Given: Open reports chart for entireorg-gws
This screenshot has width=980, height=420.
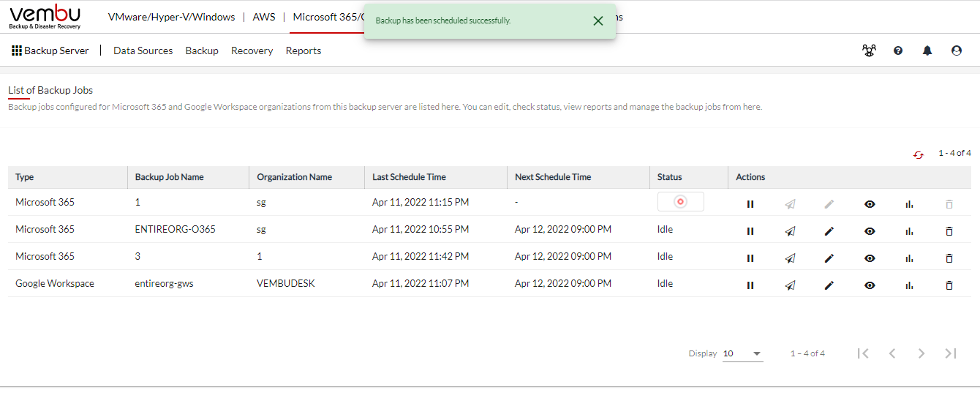Looking at the screenshot, I should (909, 285).
